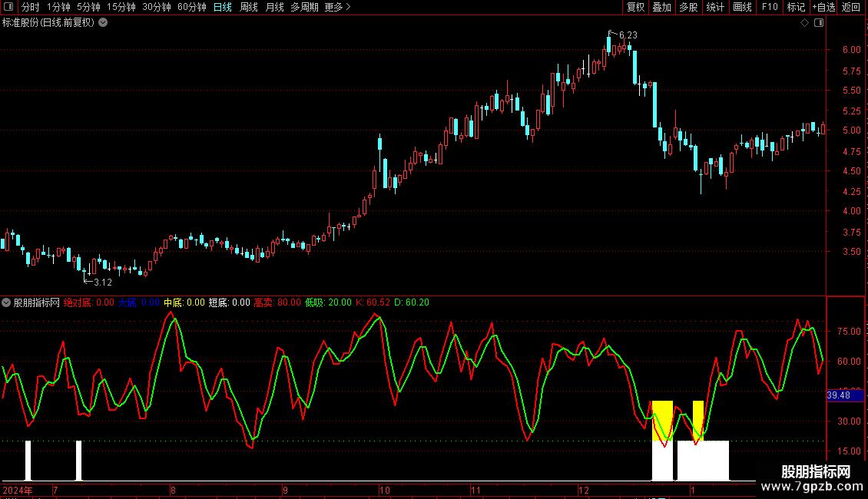Viewport: 868px width, 499px height.
Task: Expand the 更多 periods menu
Action: click(337, 7)
